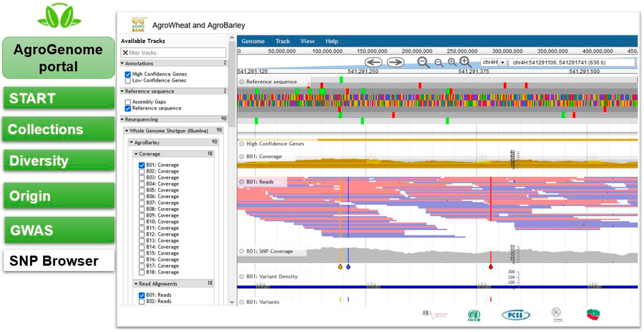Close the Reference sequence track
Screen dimensions: 644x332
tap(242, 82)
